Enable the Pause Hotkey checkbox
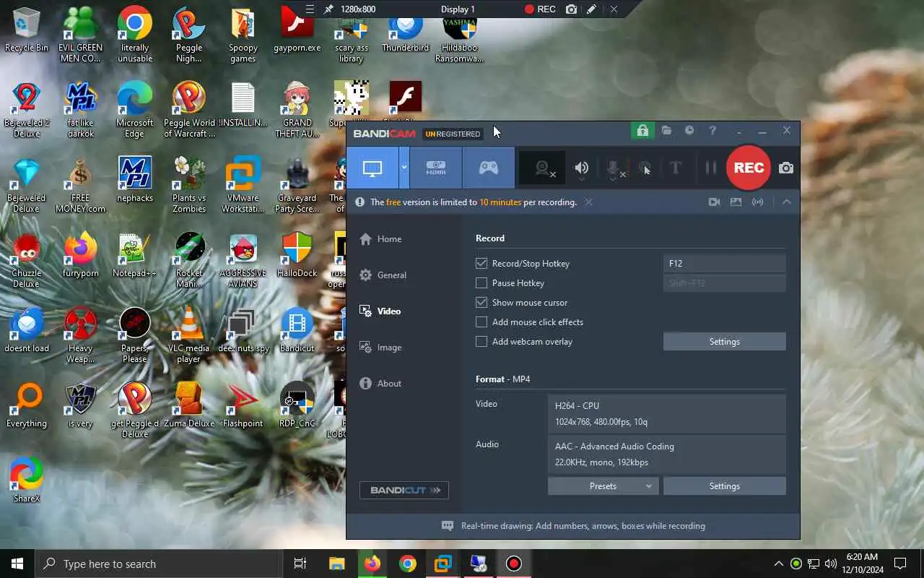The height and width of the screenshot is (578, 924). [481, 283]
